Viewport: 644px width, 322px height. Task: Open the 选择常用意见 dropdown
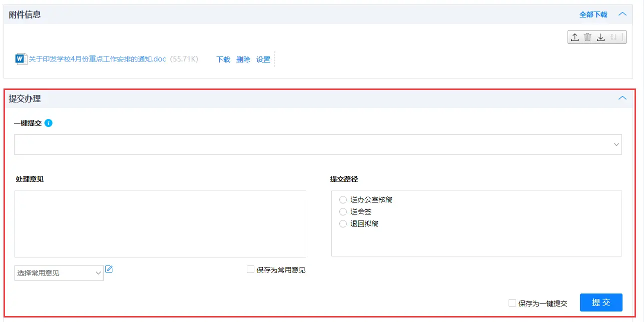point(59,273)
